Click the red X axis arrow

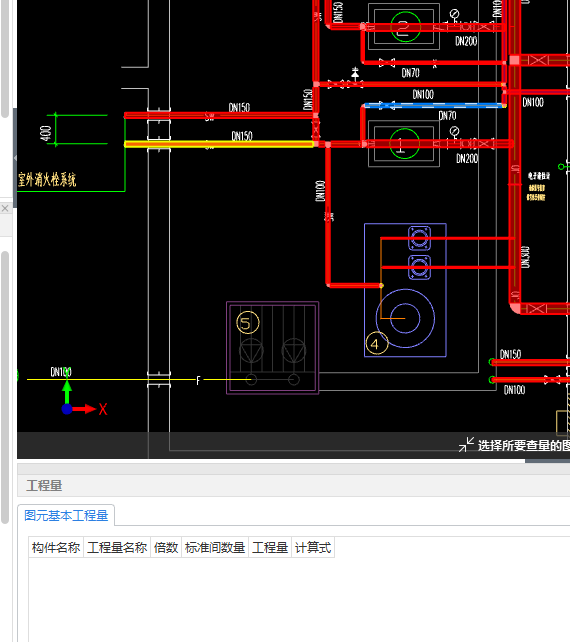click(85, 409)
